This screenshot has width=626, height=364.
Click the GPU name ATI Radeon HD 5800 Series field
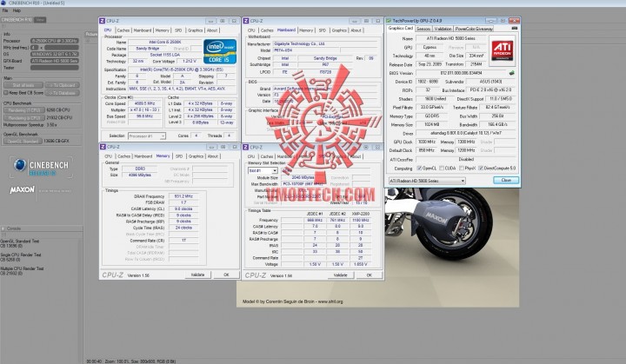[451, 38]
